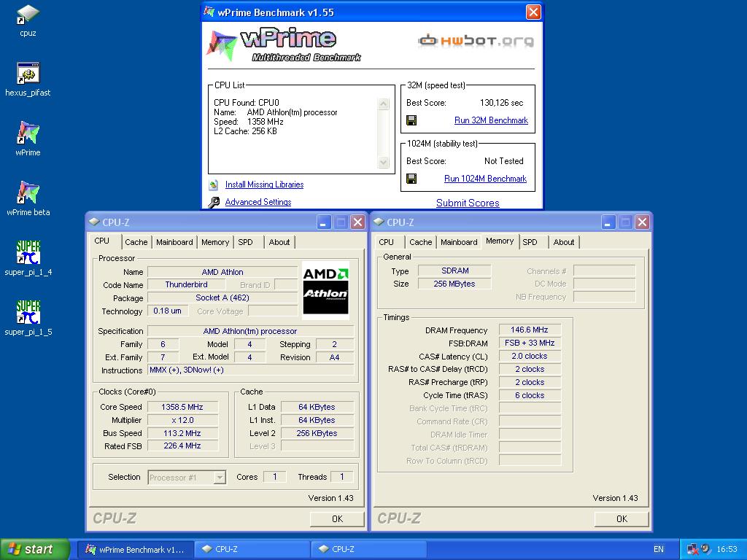Click the Rated FSB 226.4 MHz value
Screen dimensions: 747x560
[182, 446]
